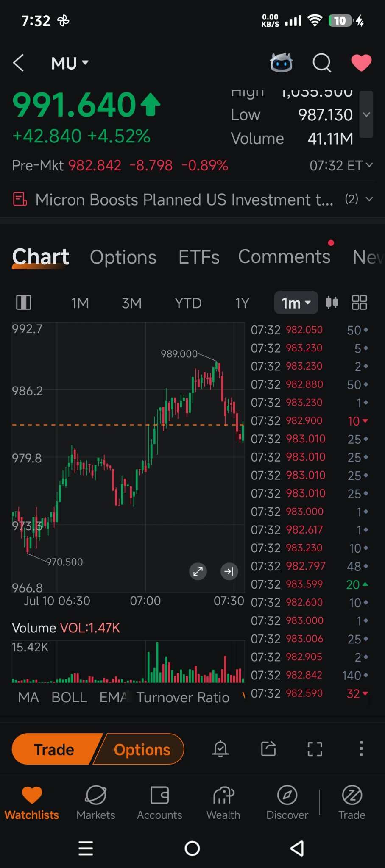Tap the 982.842 tick with volume 140

pyautogui.click(x=310, y=675)
